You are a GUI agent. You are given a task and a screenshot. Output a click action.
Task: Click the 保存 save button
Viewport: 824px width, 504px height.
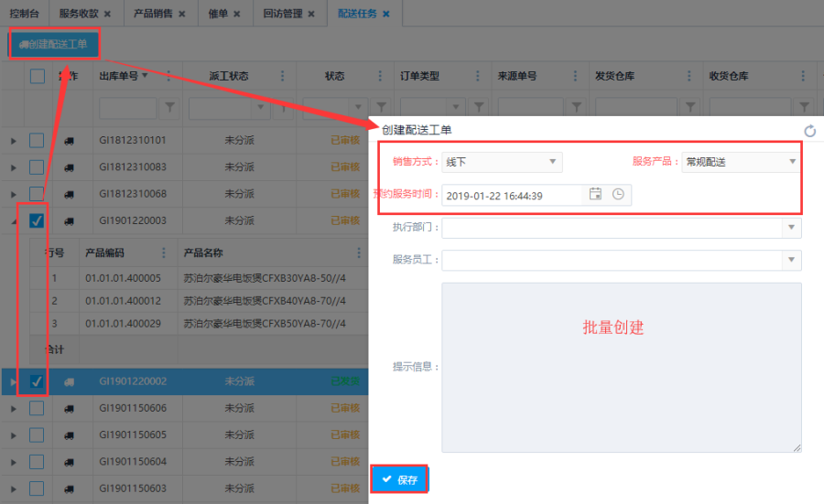[399, 479]
